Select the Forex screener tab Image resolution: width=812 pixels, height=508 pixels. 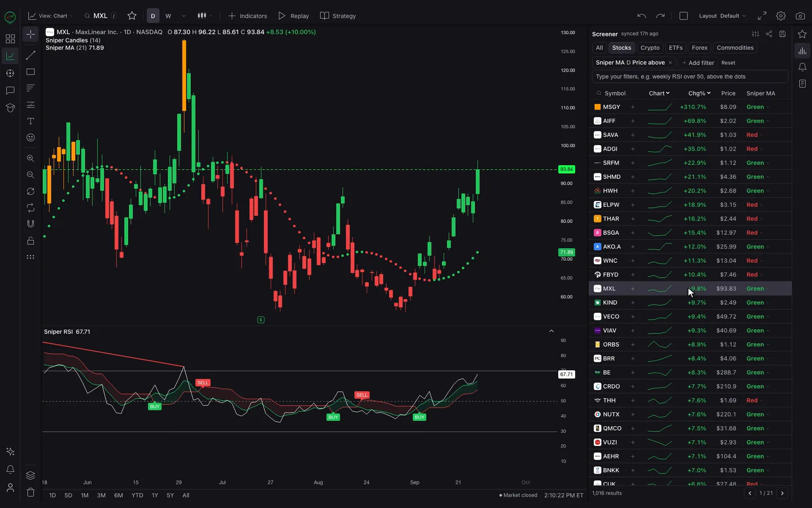[x=699, y=48]
